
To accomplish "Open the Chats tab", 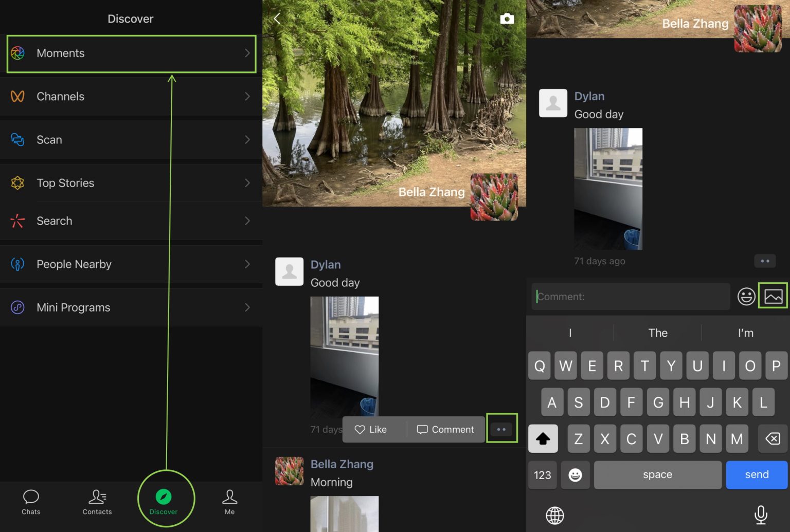I will point(30,502).
